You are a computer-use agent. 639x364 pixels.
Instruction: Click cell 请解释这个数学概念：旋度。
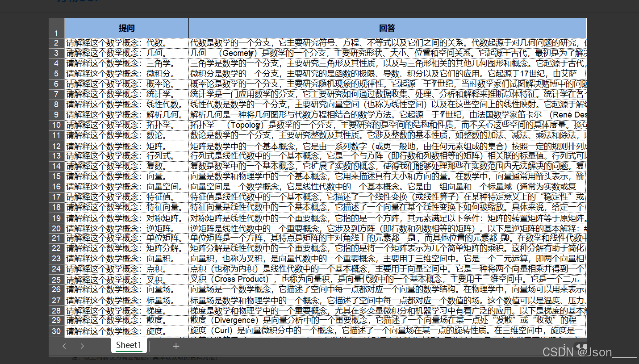tap(126, 331)
